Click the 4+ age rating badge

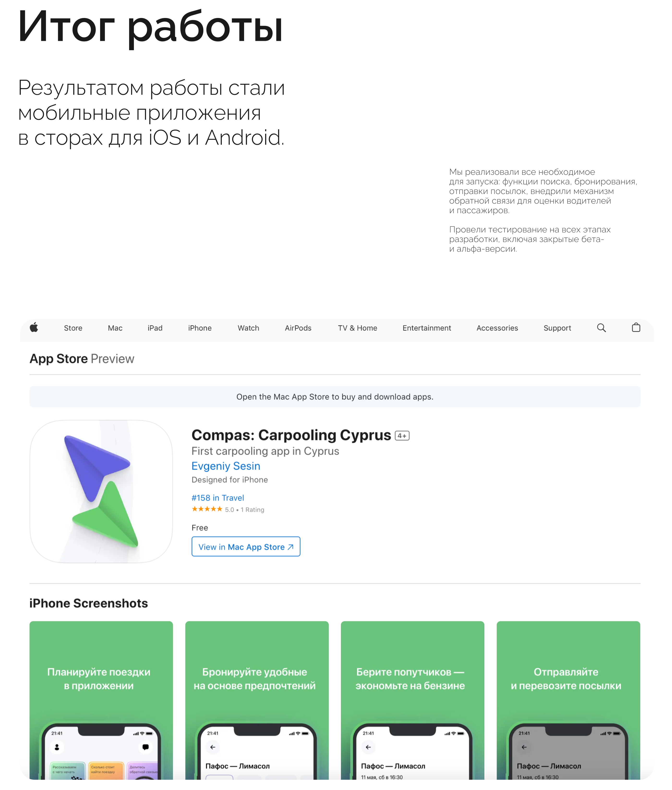click(402, 436)
